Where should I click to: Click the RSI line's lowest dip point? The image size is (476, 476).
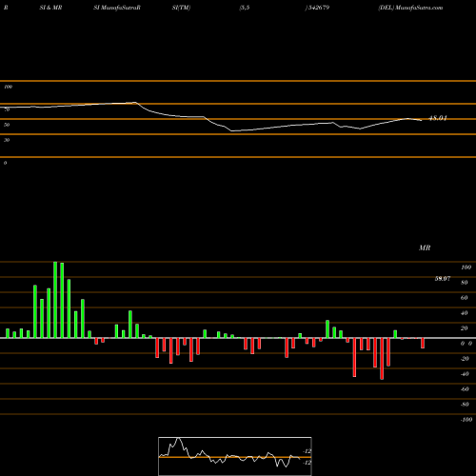232,130
